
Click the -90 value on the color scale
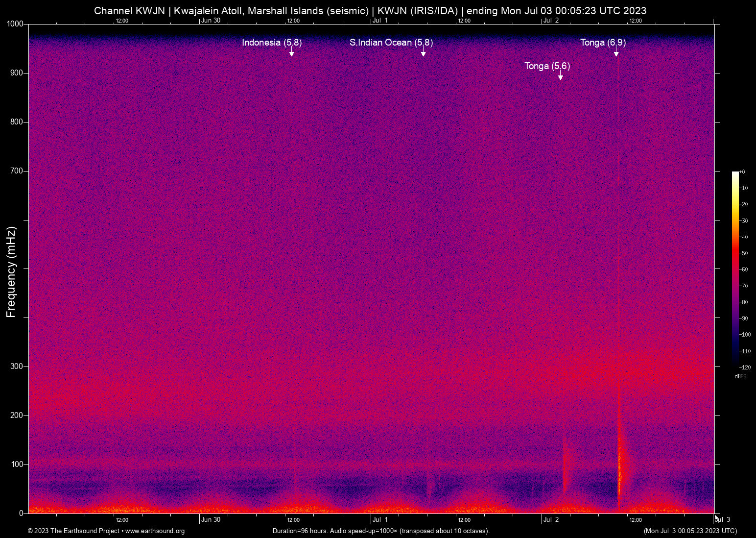tap(744, 318)
